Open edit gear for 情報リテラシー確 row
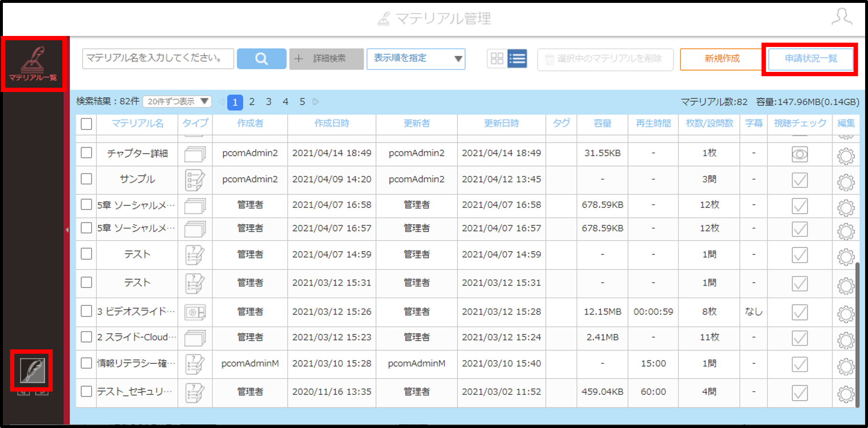The height and width of the screenshot is (428, 868). click(846, 367)
